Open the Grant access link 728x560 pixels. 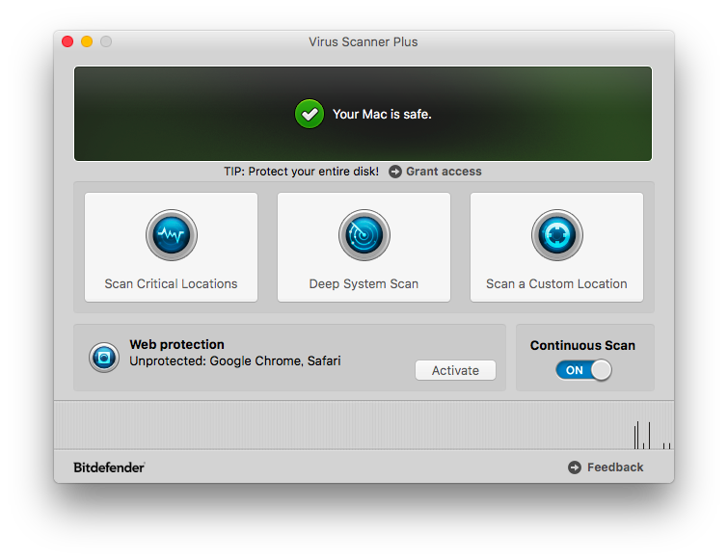pyautogui.click(x=444, y=172)
